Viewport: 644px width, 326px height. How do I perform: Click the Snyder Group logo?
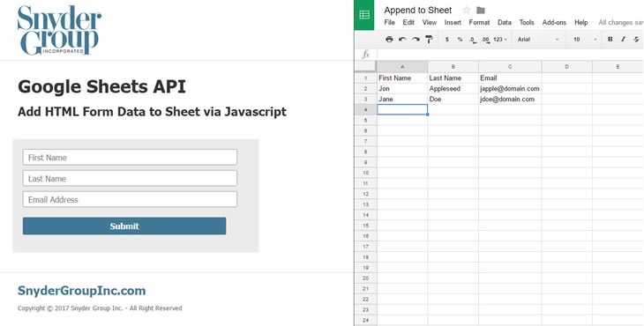59,30
